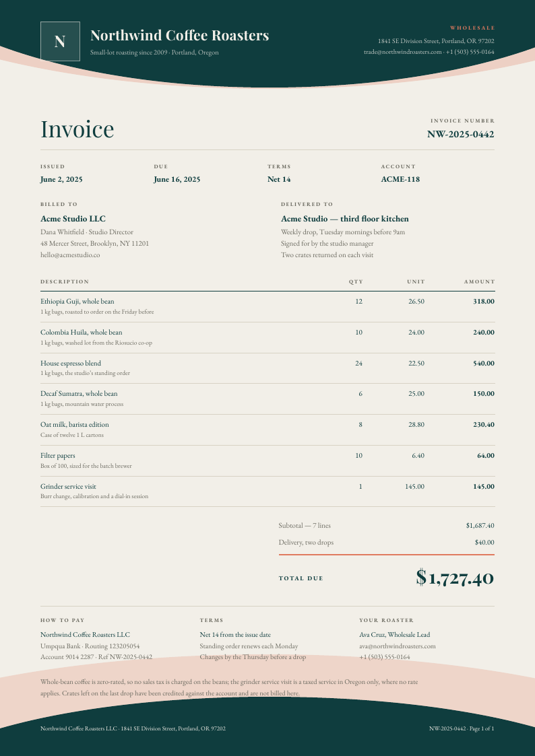Click the HOW TO PAY heading
Screen dimensions: 535x756
(63, 620)
